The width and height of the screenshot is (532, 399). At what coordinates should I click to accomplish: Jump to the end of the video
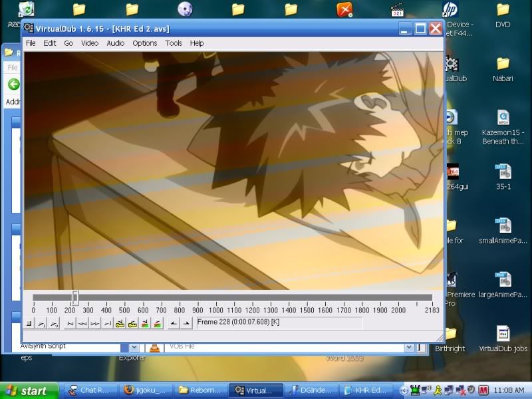pos(107,323)
